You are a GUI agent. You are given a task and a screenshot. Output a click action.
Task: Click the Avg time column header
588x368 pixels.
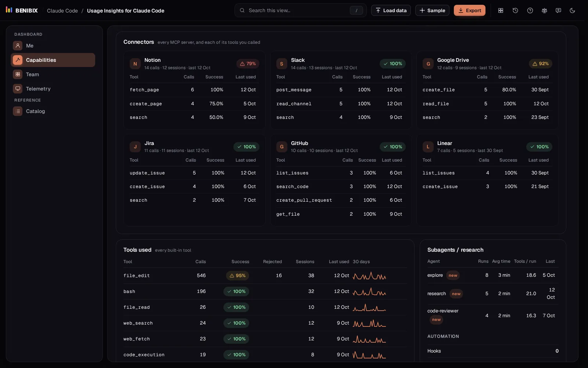501,261
